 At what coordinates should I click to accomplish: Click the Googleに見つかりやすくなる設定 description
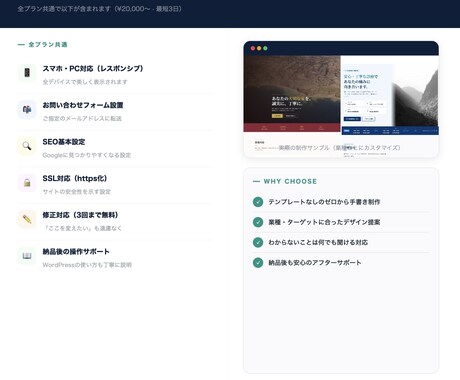(x=87, y=155)
